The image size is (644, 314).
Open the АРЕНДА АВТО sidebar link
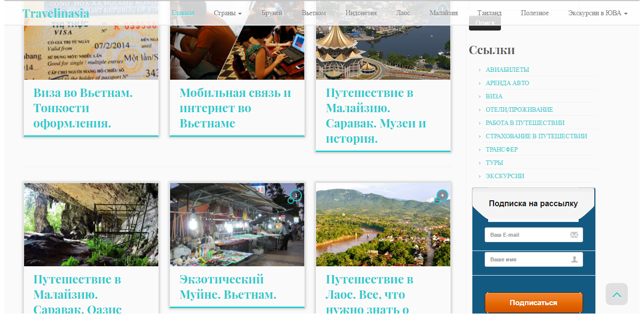click(x=507, y=83)
